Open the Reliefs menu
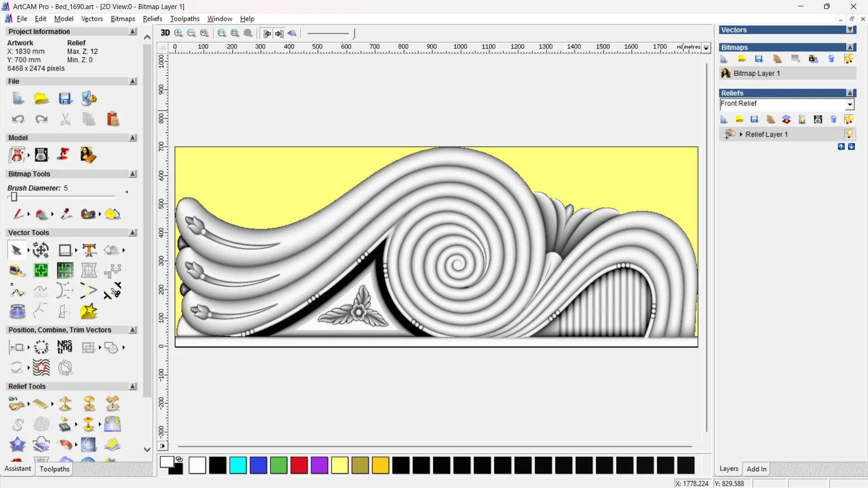Image resolution: width=868 pixels, height=488 pixels. click(x=152, y=19)
